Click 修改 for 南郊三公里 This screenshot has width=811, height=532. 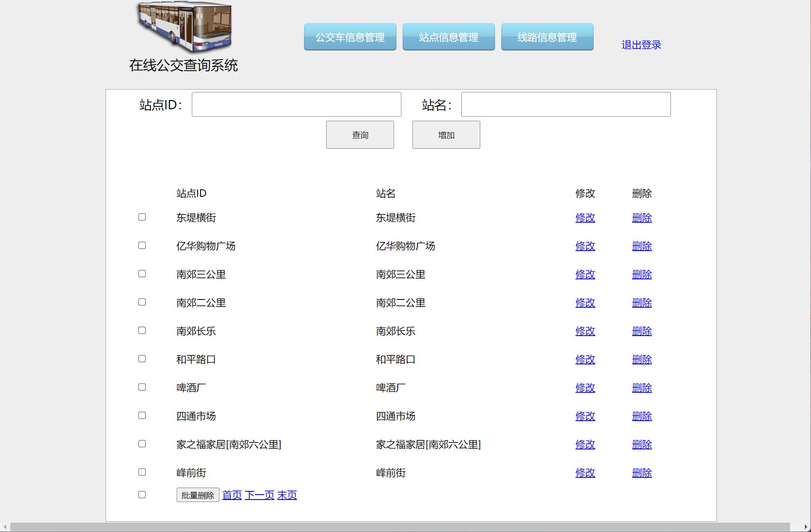click(585, 274)
